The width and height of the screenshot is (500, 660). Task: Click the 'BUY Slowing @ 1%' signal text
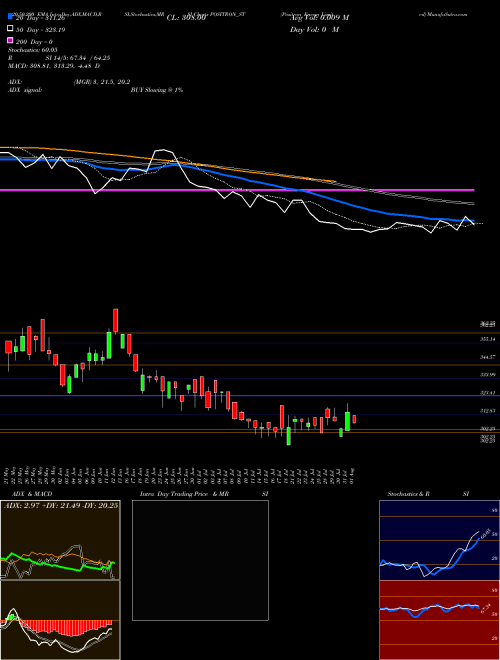coord(157,90)
